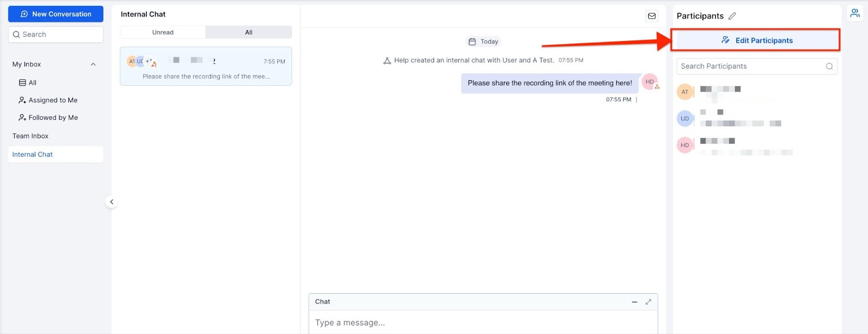
Task: Minimize the Chat message composer
Action: tap(634, 302)
